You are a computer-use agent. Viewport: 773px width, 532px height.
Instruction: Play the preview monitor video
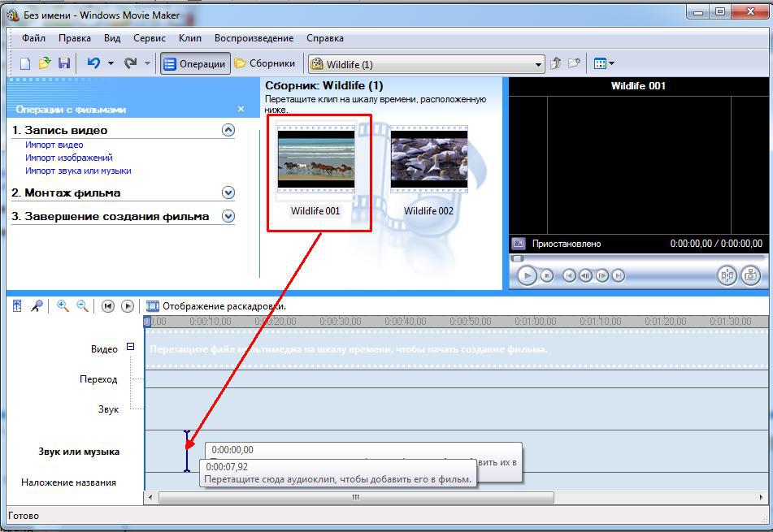(x=527, y=275)
